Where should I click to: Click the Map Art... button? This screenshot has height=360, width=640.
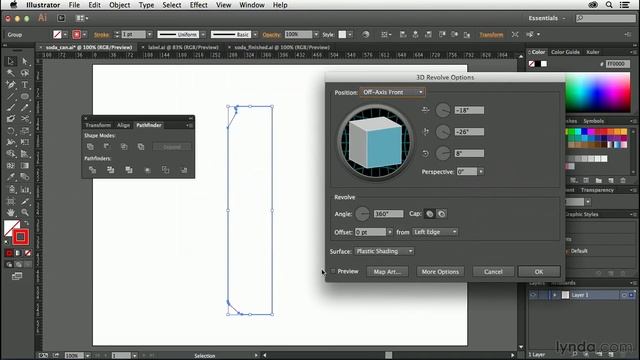click(x=387, y=271)
